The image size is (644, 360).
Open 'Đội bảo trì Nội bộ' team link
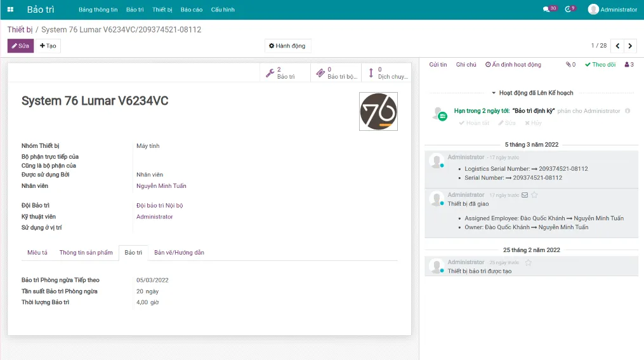tap(160, 206)
